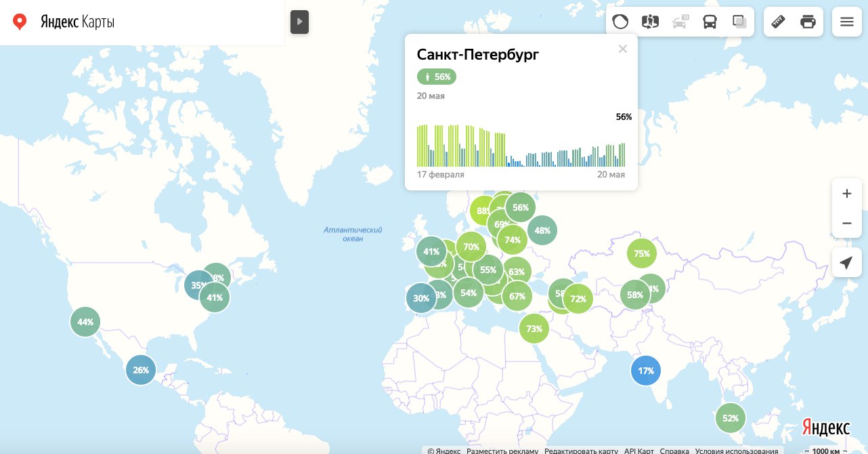Open the API Карт link

point(638,451)
